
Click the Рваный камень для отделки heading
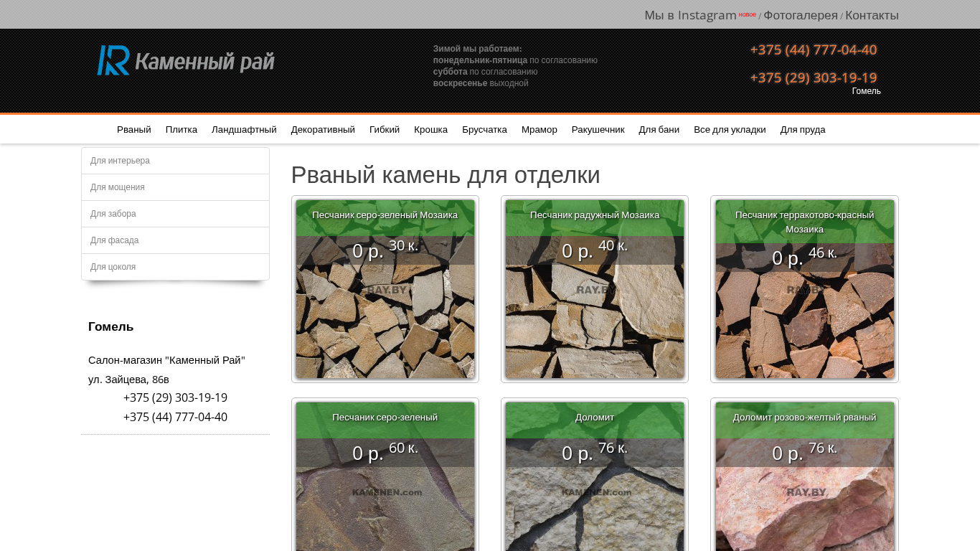pyautogui.click(x=446, y=175)
